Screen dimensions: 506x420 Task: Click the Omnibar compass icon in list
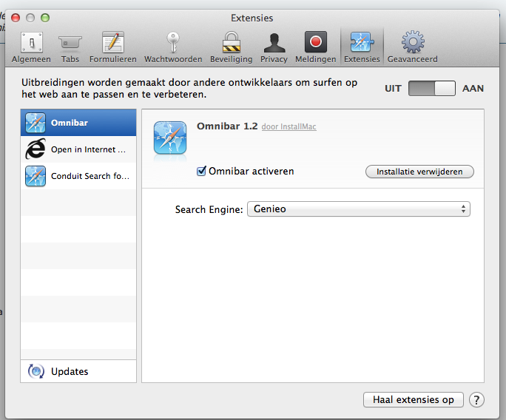(36, 123)
